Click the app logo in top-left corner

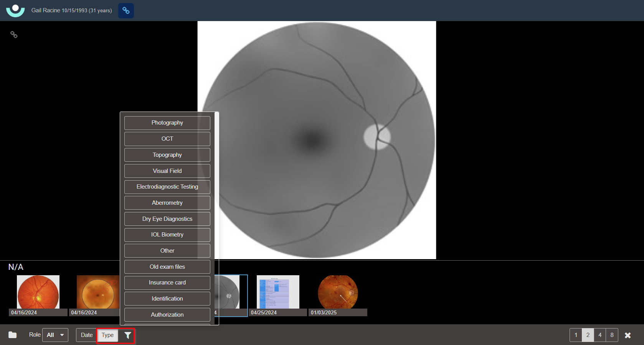tap(15, 10)
